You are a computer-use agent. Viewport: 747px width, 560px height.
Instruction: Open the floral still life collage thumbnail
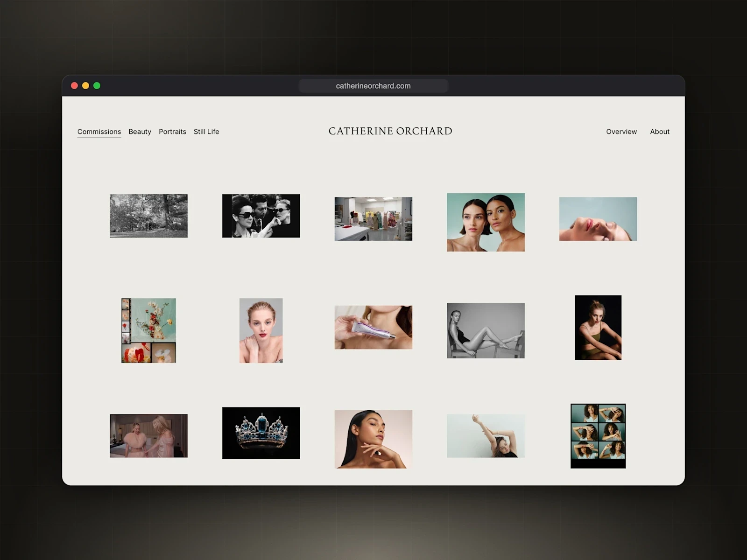(x=148, y=330)
